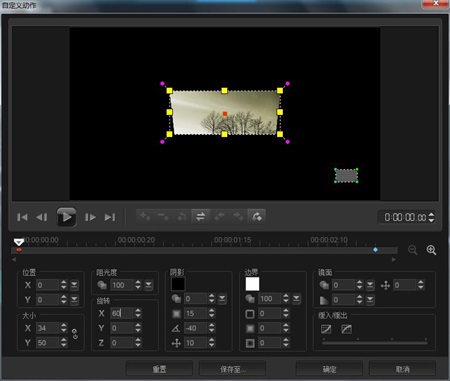This screenshot has width=450, height=381.
Task: Click the rotation Z input field
Action: [122, 343]
